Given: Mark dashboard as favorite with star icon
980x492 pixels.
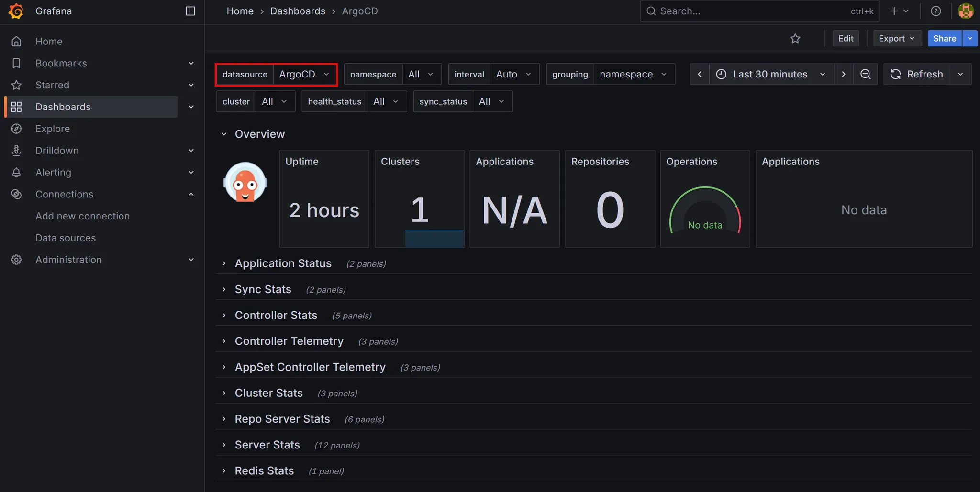Looking at the screenshot, I should (795, 38).
